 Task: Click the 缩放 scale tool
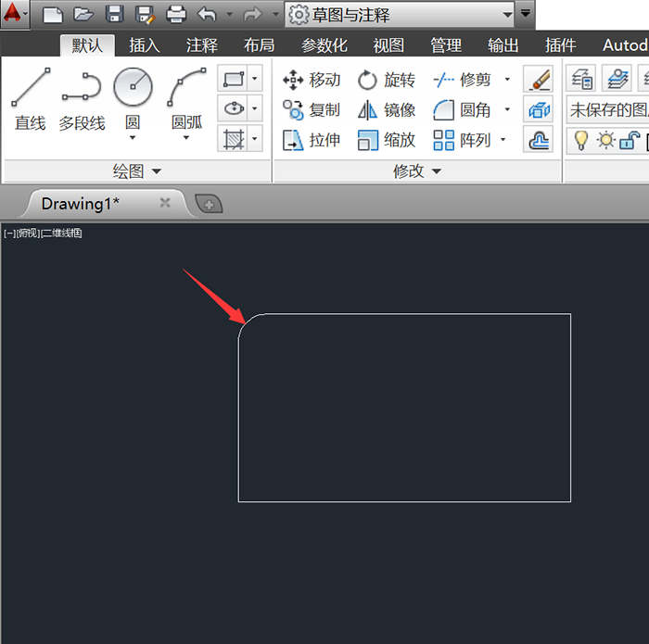click(x=387, y=140)
